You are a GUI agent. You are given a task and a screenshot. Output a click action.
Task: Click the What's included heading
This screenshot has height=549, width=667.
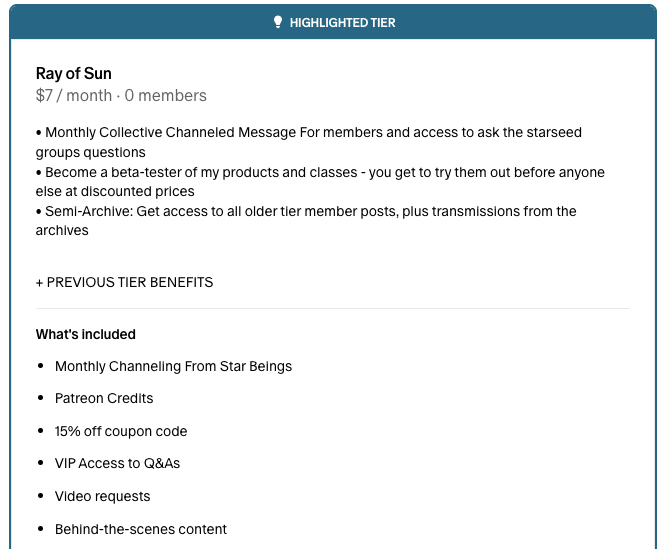86,334
